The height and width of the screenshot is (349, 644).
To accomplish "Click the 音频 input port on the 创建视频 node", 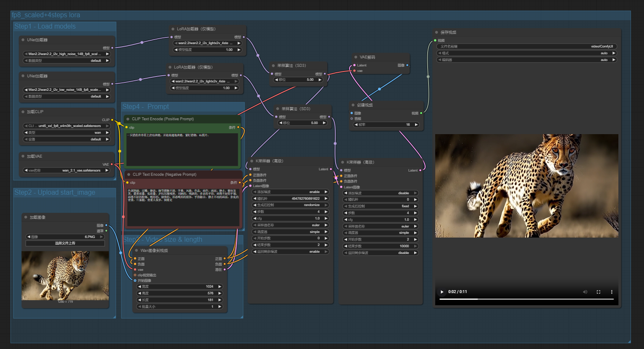I will click(x=352, y=119).
